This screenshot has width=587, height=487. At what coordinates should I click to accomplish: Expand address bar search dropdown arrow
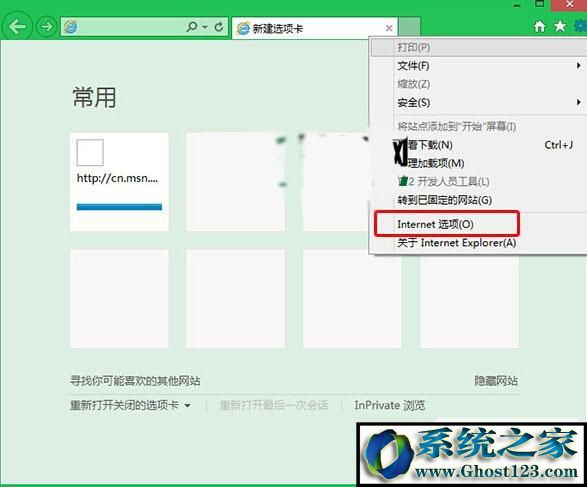[x=205, y=27]
